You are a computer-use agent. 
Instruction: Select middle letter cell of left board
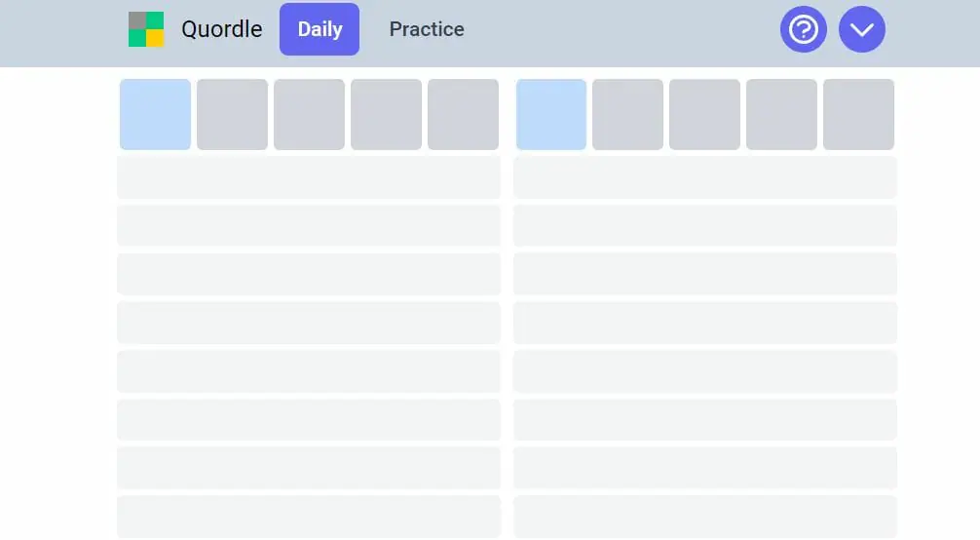click(x=309, y=115)
